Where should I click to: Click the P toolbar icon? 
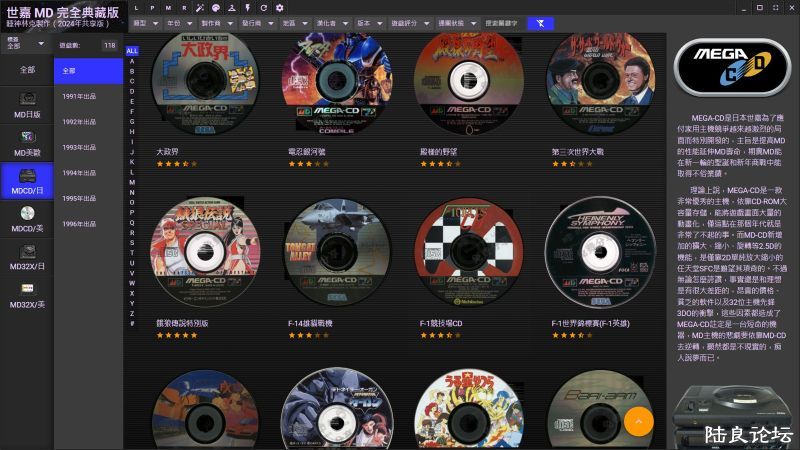152,8
